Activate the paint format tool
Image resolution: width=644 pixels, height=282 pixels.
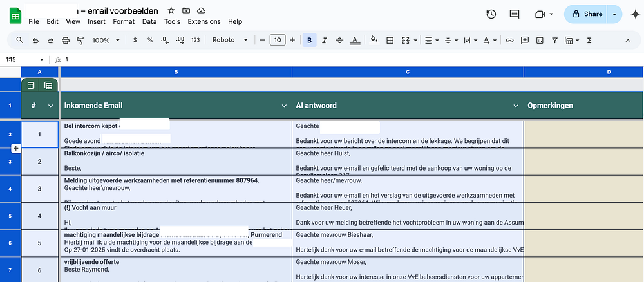point(80,40)
